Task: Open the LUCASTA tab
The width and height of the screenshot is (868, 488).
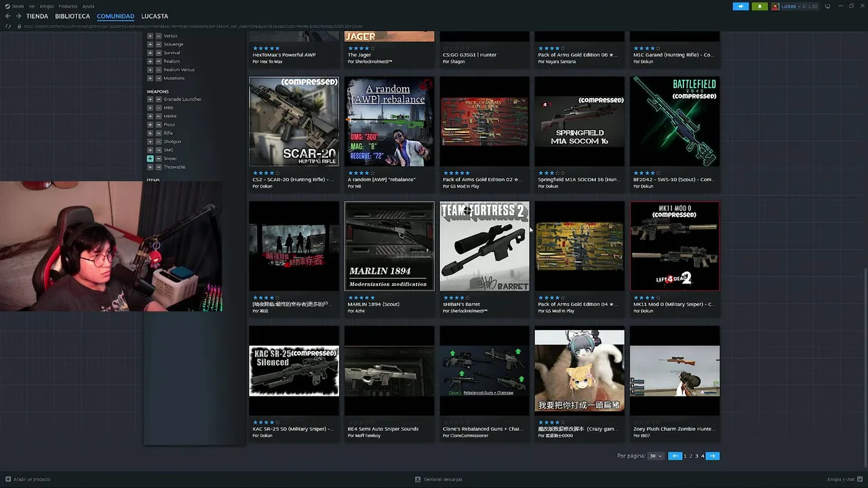Action: coord(155,16)
